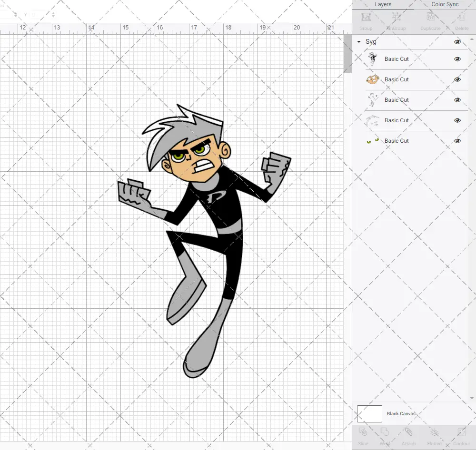The height and width of the screenshot is (450, 476).
Task: Click the Weld tool icon
Action: coord(385,432)
